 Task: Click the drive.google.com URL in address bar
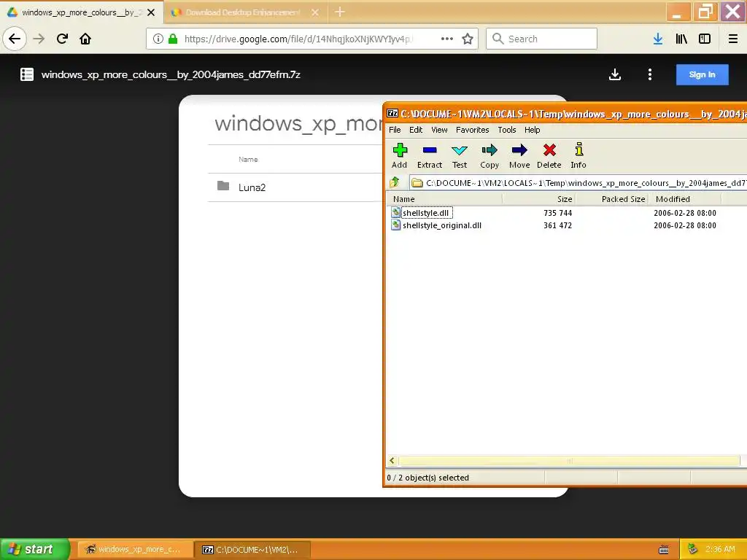pyautogui.click(x=298, y=39)
